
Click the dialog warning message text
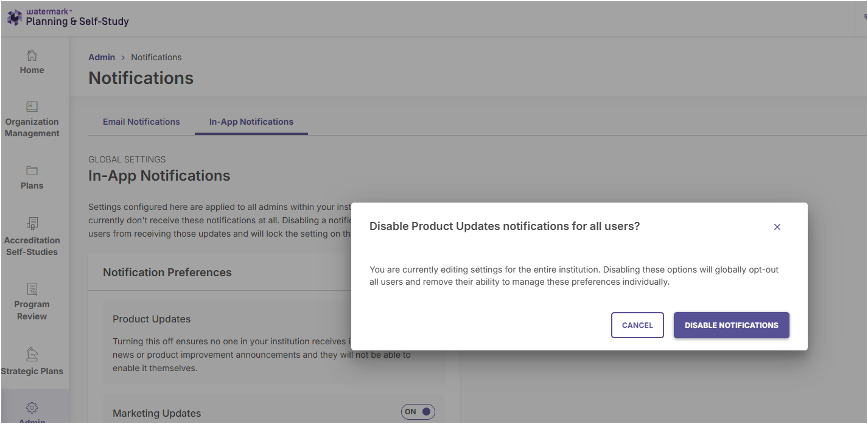click(574, 276)
